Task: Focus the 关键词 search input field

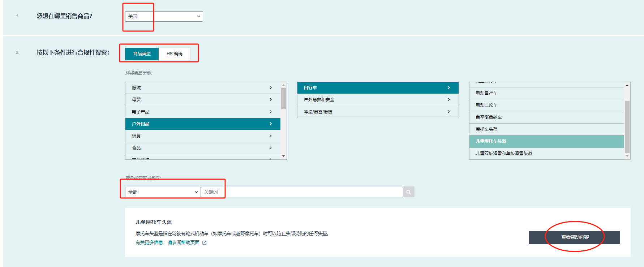Action: [x=302, y=192]
